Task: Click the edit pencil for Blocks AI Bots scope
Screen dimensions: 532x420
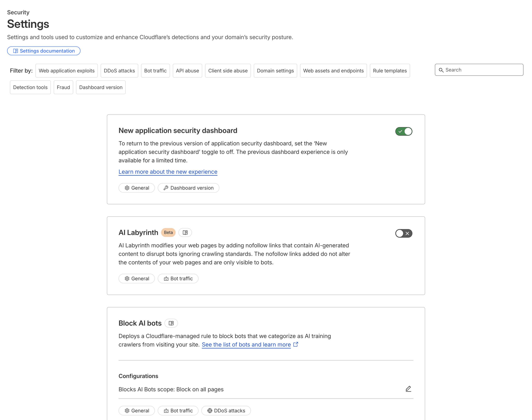Action: pos(408,389)
